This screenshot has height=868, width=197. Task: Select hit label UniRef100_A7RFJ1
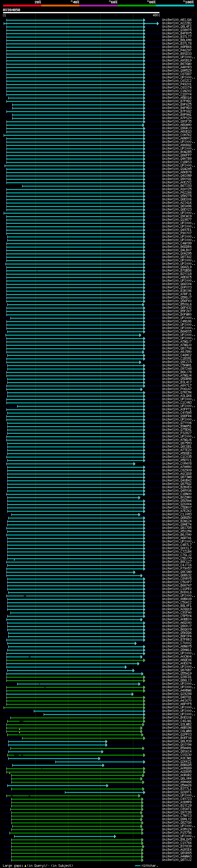(x=177, y=294)
